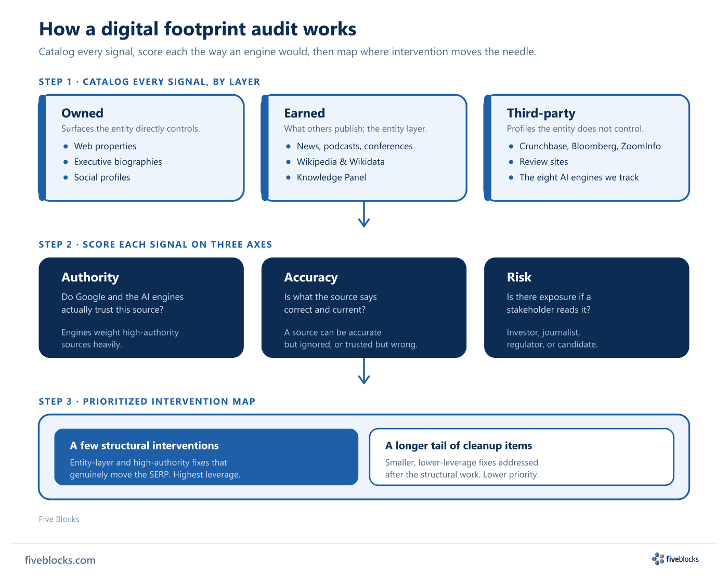This screenshot has width=728, height=580.
Task: Click the 'Knowledge Panel' bullet
Action: [x=331, y=177]
